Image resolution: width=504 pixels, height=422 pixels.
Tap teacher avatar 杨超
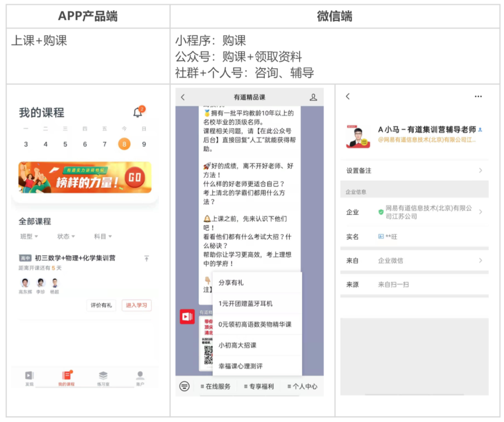55,283
